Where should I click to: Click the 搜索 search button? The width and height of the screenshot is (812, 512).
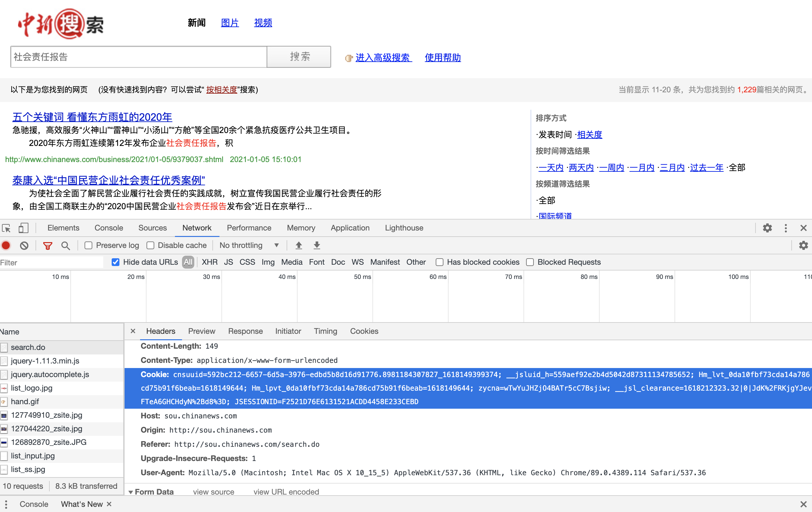tap(299, 57)
